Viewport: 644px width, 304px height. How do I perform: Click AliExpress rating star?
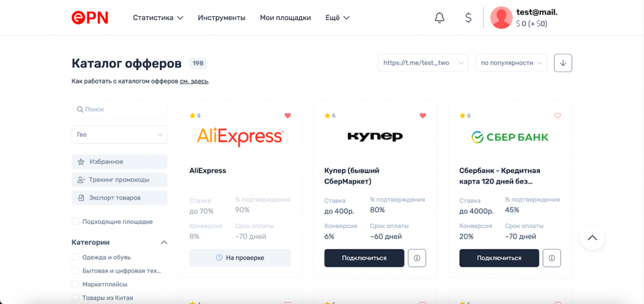(x=192, y=116)
